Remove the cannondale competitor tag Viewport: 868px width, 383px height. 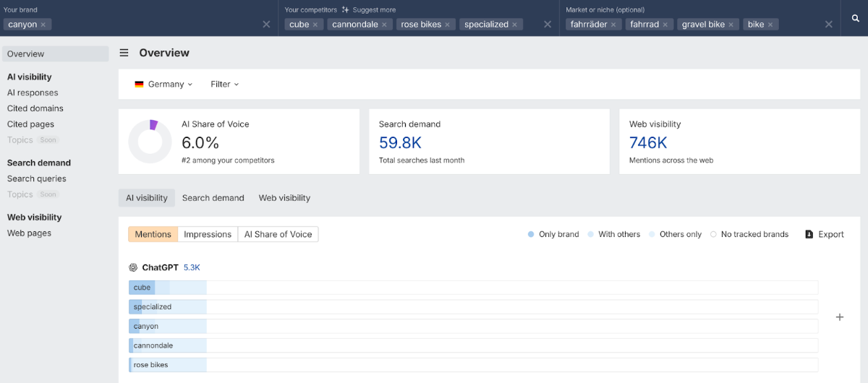click(x=385, y=25)
